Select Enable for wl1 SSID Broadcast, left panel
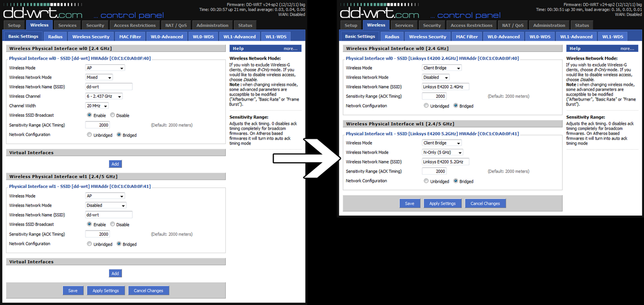The image size is (644, 305). click(89, 224)
